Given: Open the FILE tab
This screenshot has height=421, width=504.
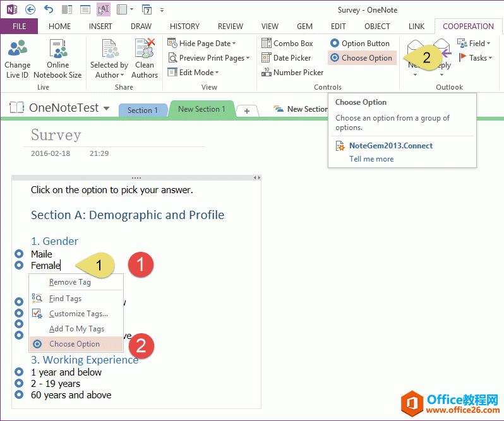Looking at the screenshot, I should pos(19,27).
